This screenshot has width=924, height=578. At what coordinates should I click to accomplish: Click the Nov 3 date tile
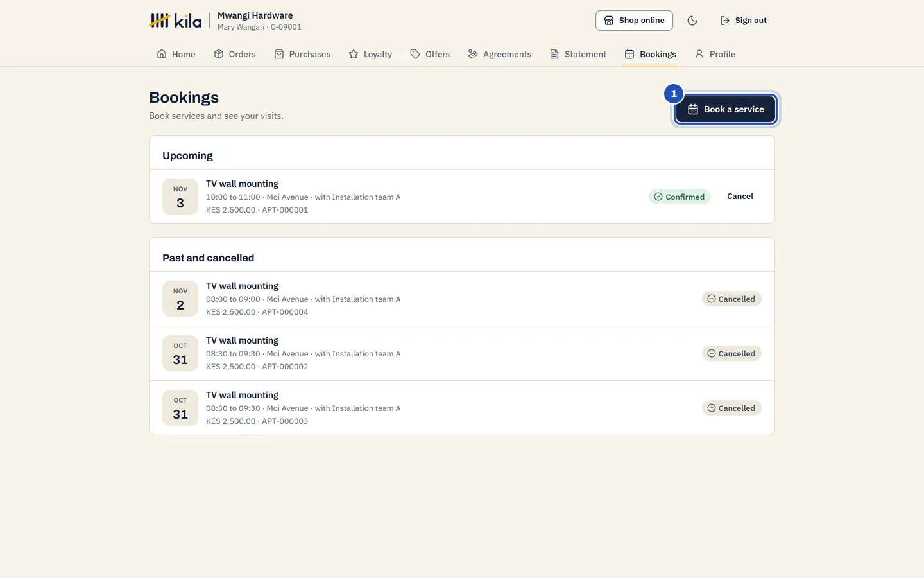point(180,197)
